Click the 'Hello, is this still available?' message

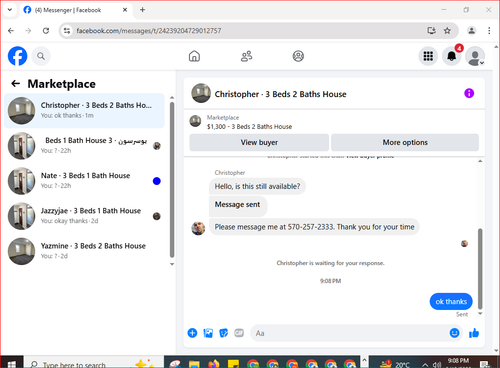[257, 186]
